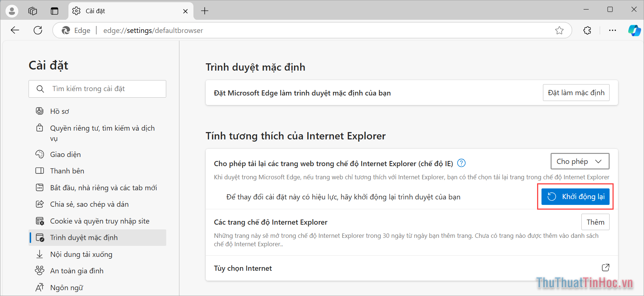Viewport: 644px width, 296px height.
Task: Click the IE mode help question icon
Action: 461,163
